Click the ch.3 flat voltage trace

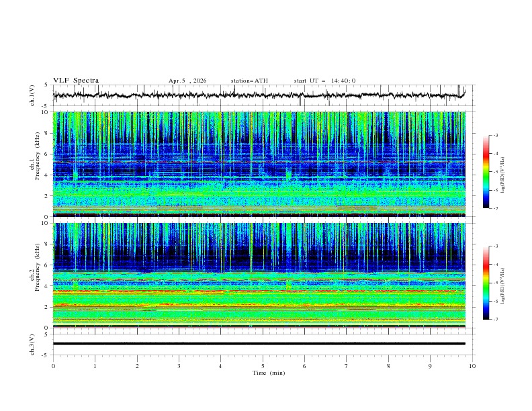[x=259, y=344]
